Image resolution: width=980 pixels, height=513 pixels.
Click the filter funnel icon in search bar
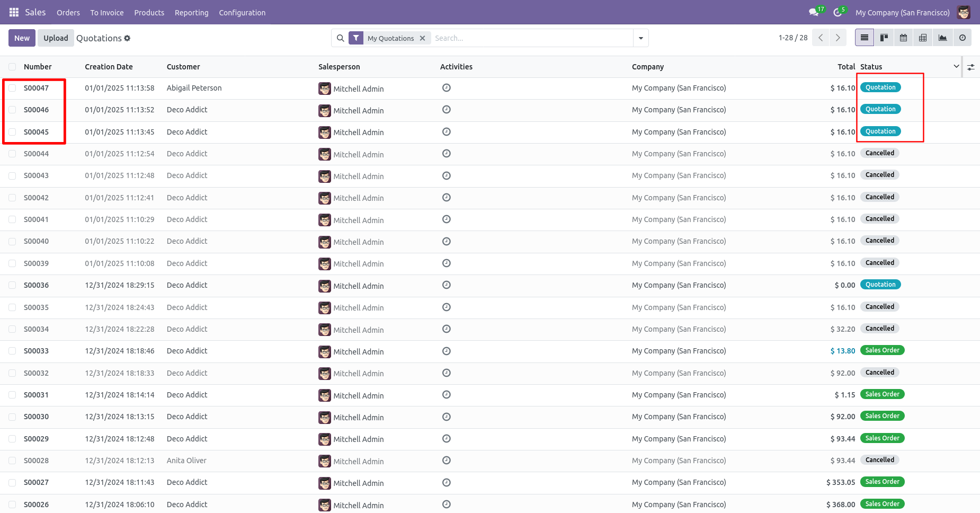click(x=356, y=38)
